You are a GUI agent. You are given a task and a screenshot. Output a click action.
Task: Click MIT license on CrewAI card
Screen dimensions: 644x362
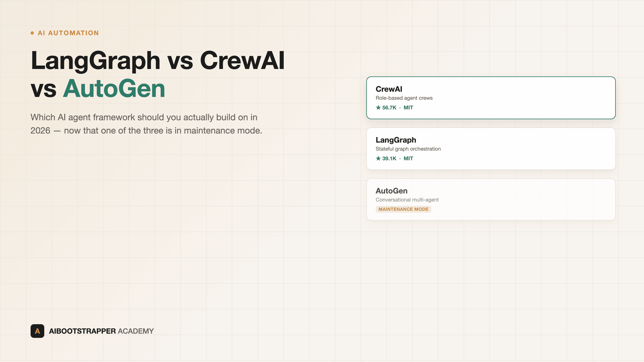[408, 107]
